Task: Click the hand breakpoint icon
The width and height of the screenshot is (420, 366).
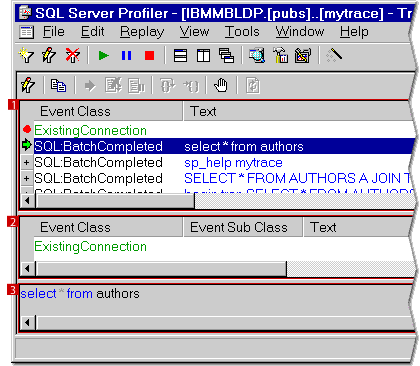Action: click(221, 85)
